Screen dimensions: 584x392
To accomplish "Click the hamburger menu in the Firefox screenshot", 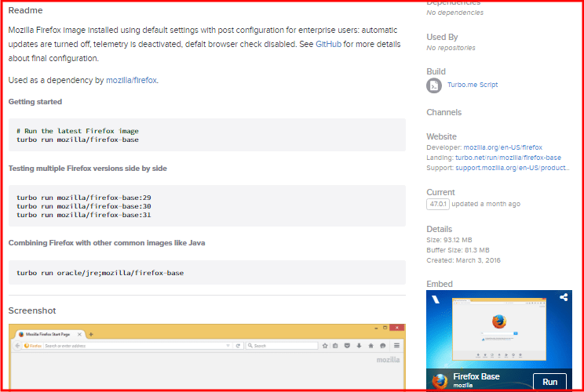I will [x=396, y=346].
